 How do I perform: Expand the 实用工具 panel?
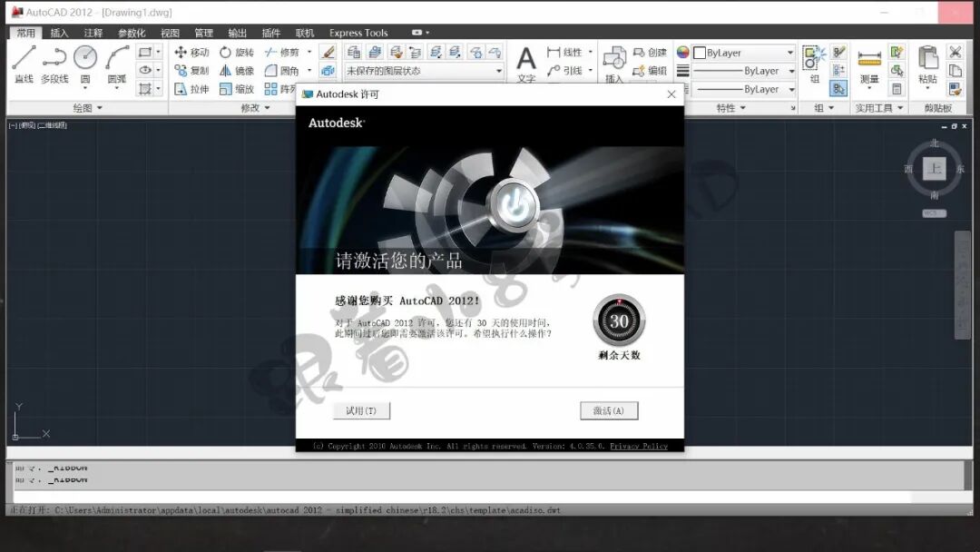878,108
